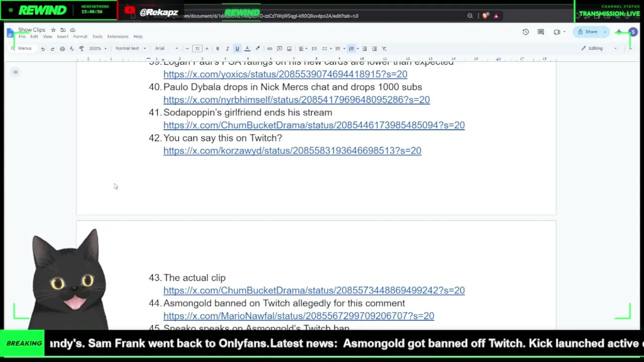Open the yoxics status link

click(x=285, y=74)
